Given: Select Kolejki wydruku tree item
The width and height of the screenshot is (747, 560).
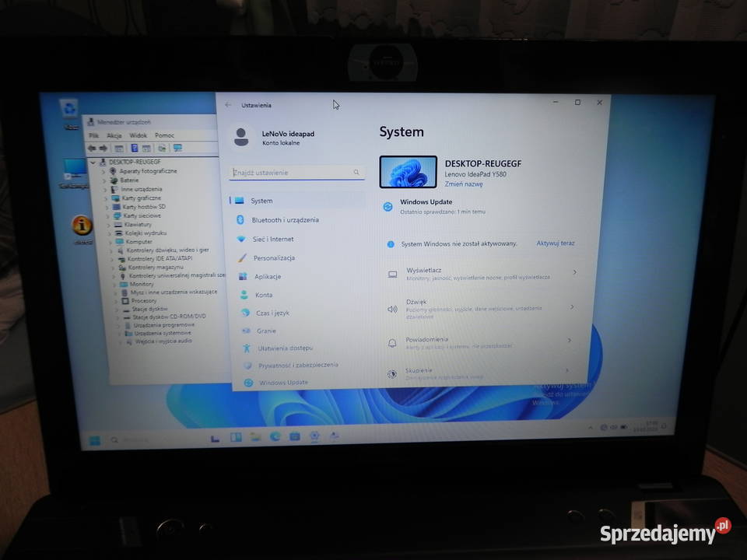Looking at the screenshot, I should (146, 233).
